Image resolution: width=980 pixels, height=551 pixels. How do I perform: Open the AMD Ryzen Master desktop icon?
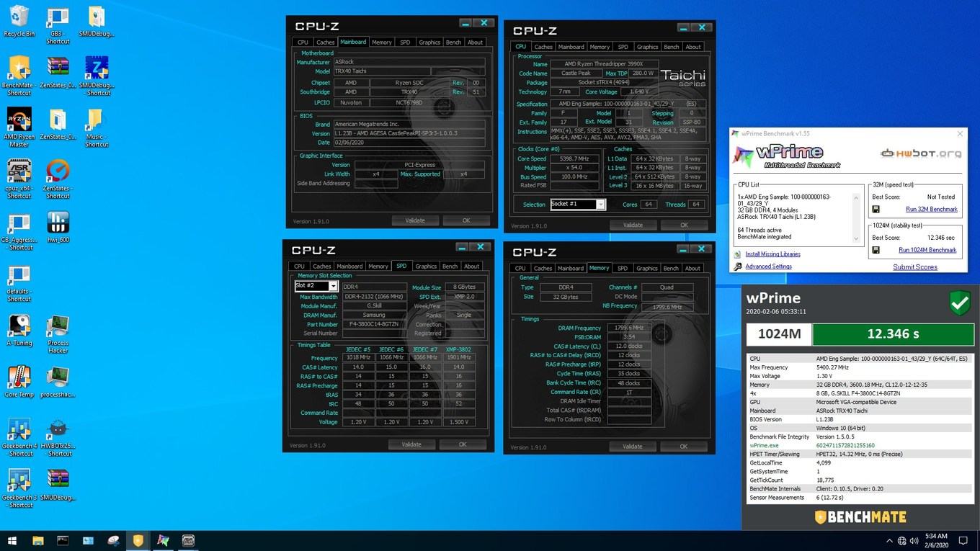click(x=19, y=127)
